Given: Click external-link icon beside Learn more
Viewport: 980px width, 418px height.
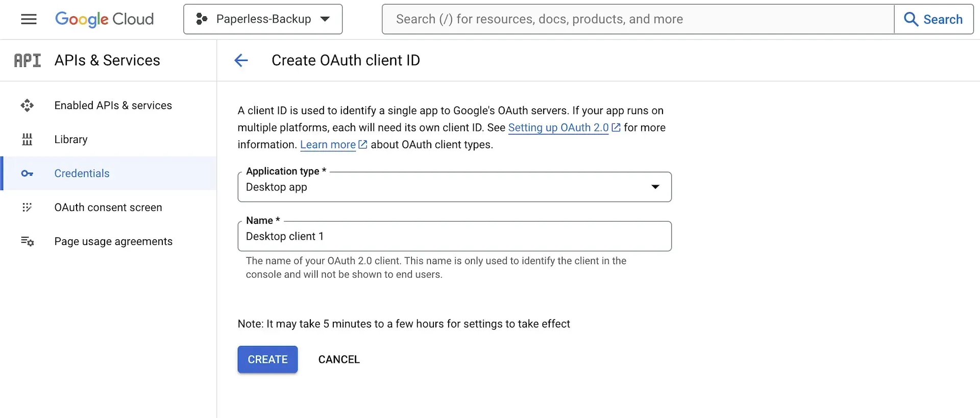Looking at the screenshot, I should [363, 145].
